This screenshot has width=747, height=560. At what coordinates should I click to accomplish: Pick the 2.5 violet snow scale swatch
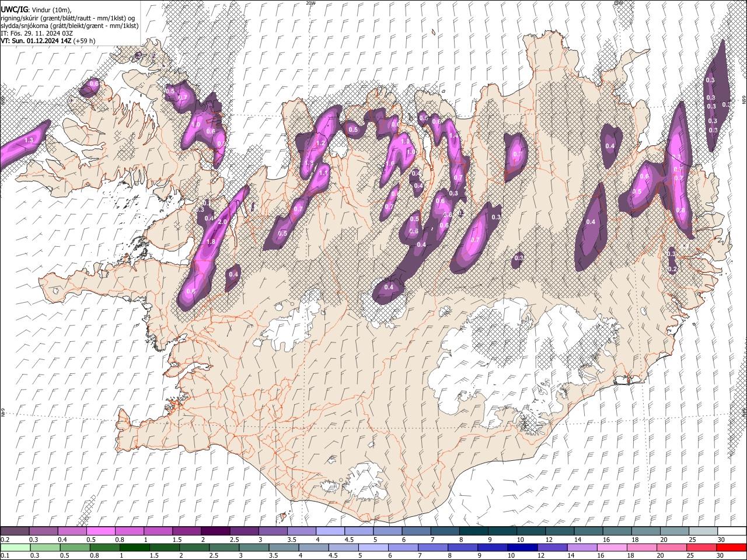[x=244, y=531]
